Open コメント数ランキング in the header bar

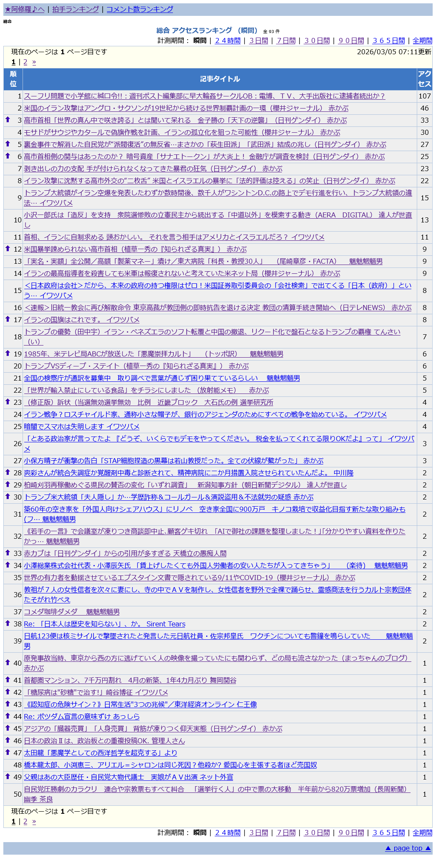pyautogui.click(x=139, y=9)
